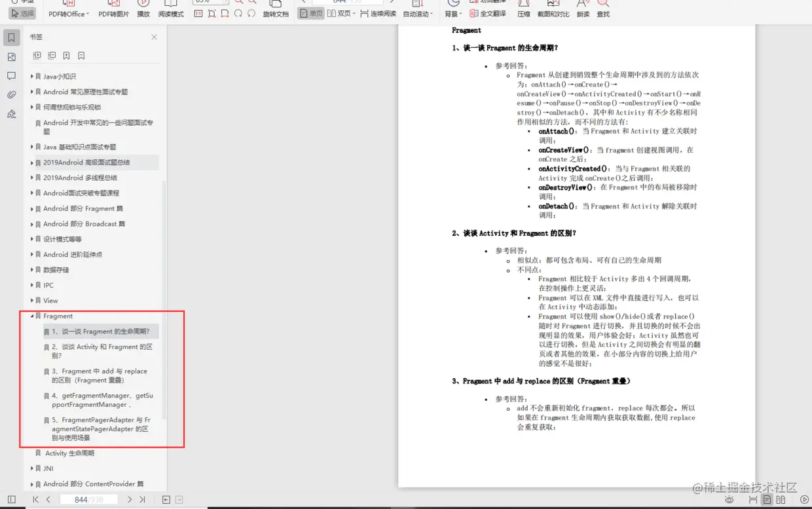Screen dimensions: 812x509
Task: Click the actual size 1:1 icon
Action: click(x=198, y=13)
